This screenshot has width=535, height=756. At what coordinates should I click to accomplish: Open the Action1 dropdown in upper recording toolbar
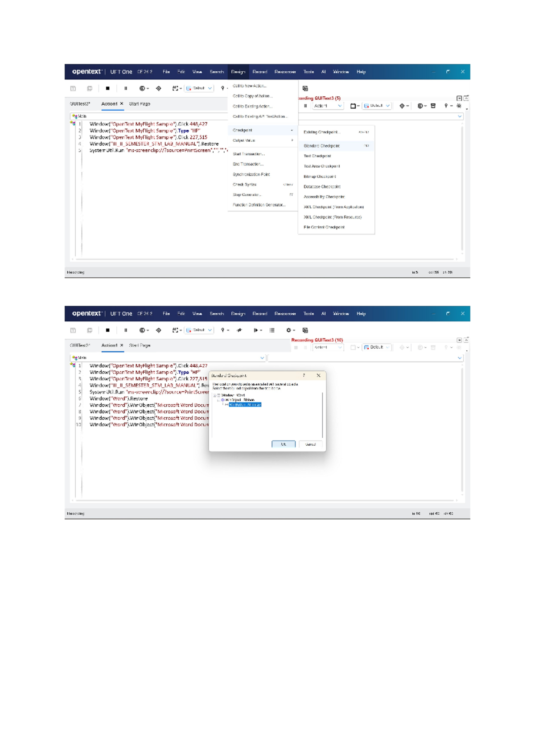tap(328, 106)
